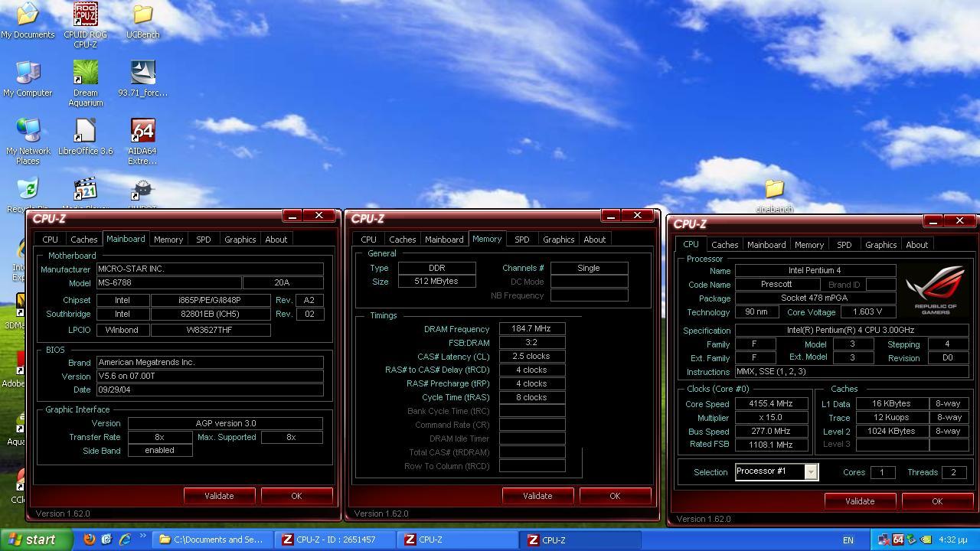This screenshot has width=980, height=551.
Task: Open Caches tab in CPU window
Action: [x=724, y=245]
